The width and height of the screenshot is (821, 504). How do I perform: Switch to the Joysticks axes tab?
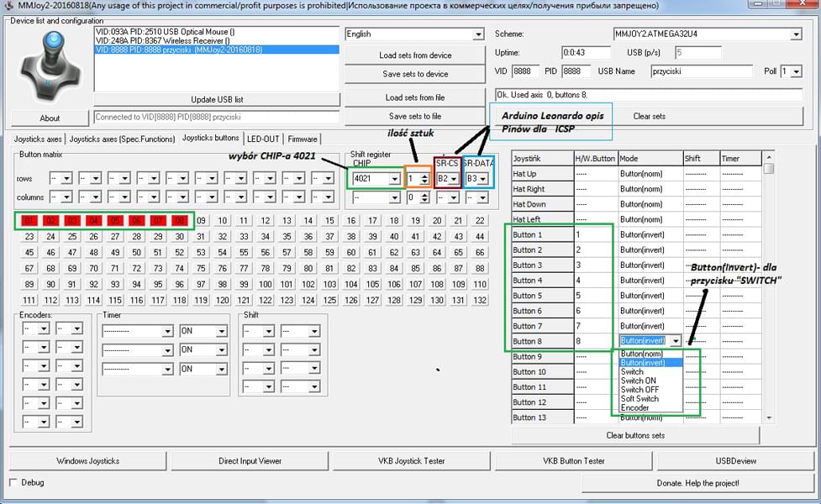coord(39,139)
